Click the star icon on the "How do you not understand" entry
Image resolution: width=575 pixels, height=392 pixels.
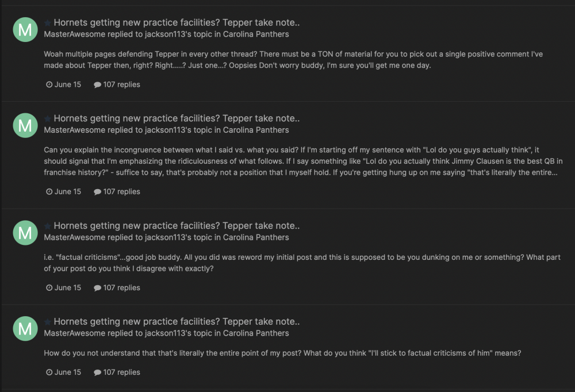(48, 322)
